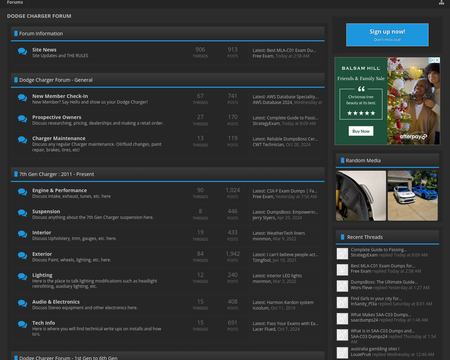Click the user account icon at top right
The width and height of the screenshot is (450, 360).
click(441, 2)
